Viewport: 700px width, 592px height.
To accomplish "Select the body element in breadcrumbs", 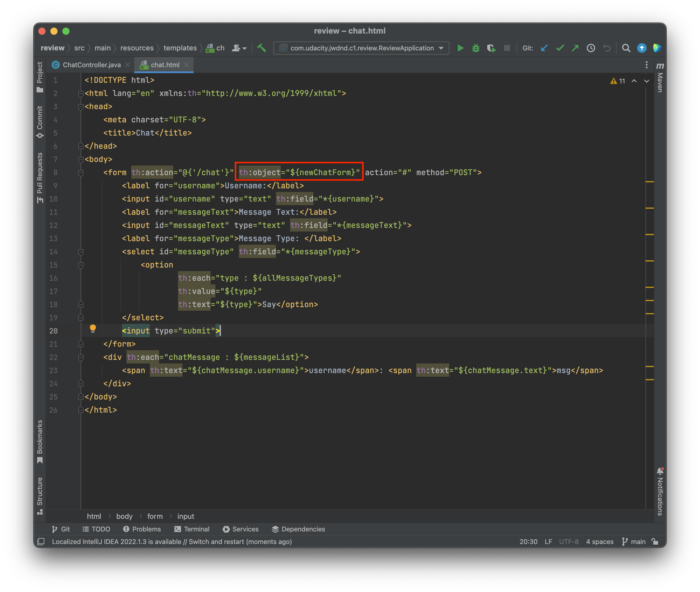I will [x=124, y=516].
